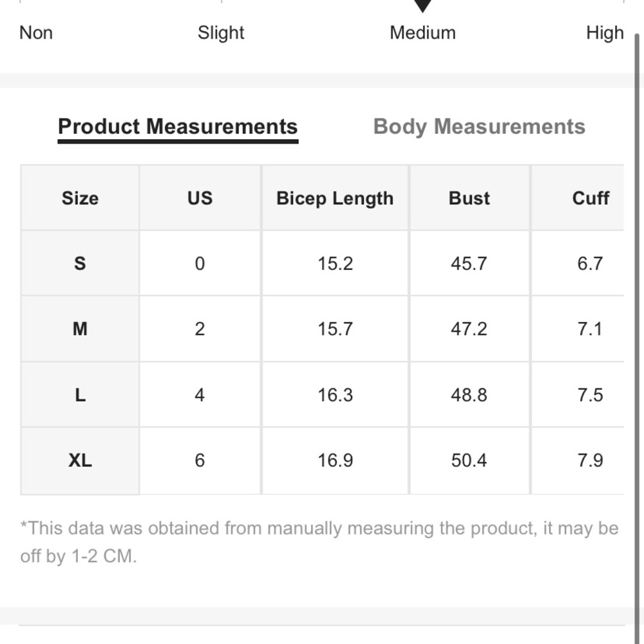Screen dimensions: 644x644
Task: Click the black stretch indicator triangle above Medium
Action: tap(422, 6)
